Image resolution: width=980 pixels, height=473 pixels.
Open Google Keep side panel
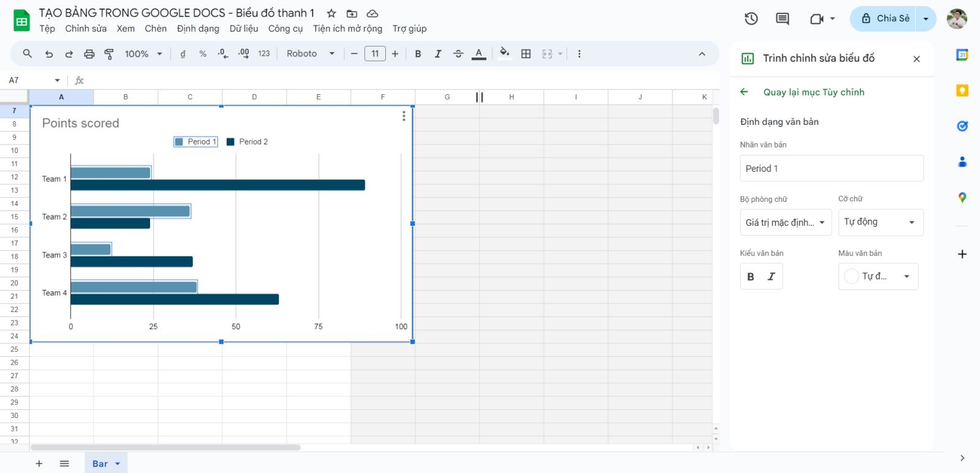pos(962,91)
